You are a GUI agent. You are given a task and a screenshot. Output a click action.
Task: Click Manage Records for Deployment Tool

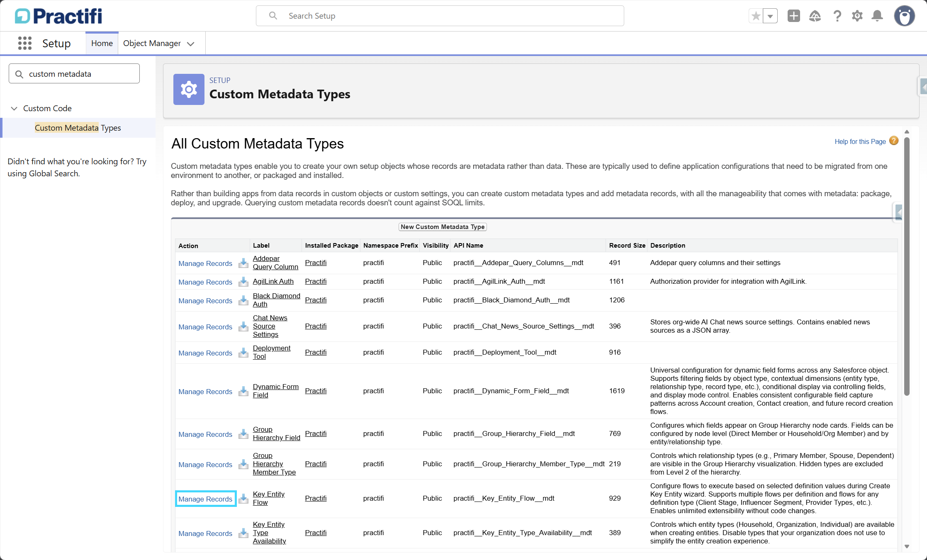tap(205, 353)
